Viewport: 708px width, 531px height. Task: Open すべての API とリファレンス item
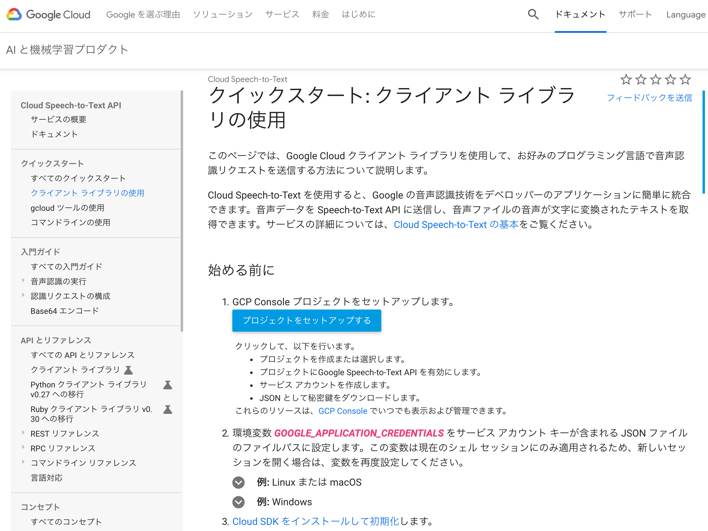tap(83, 355)
